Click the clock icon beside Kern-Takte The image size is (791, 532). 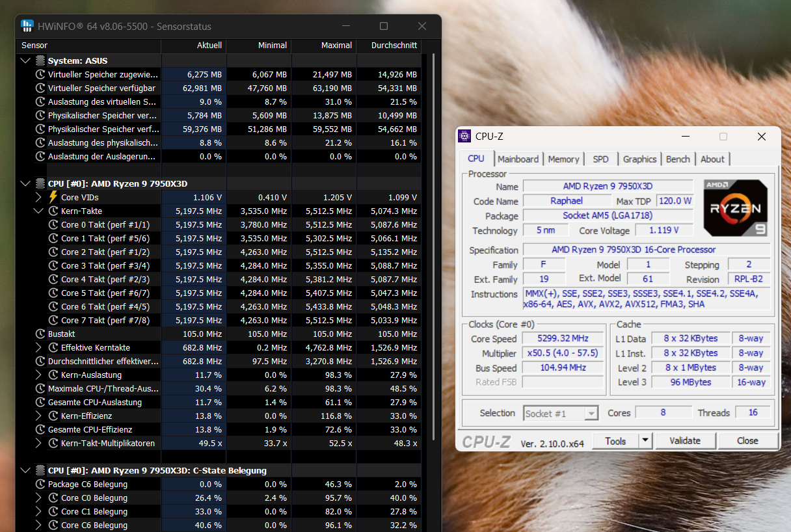click(54, 211)
